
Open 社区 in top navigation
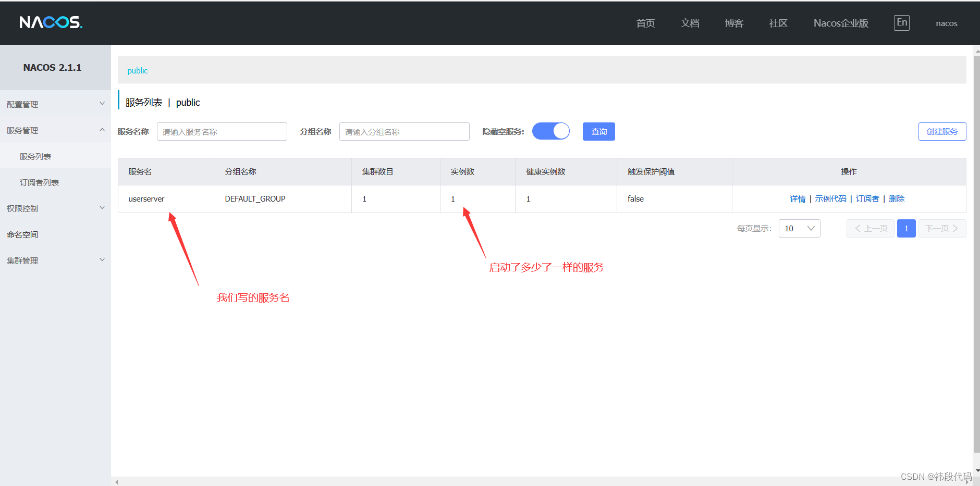(x=778, y=23)
